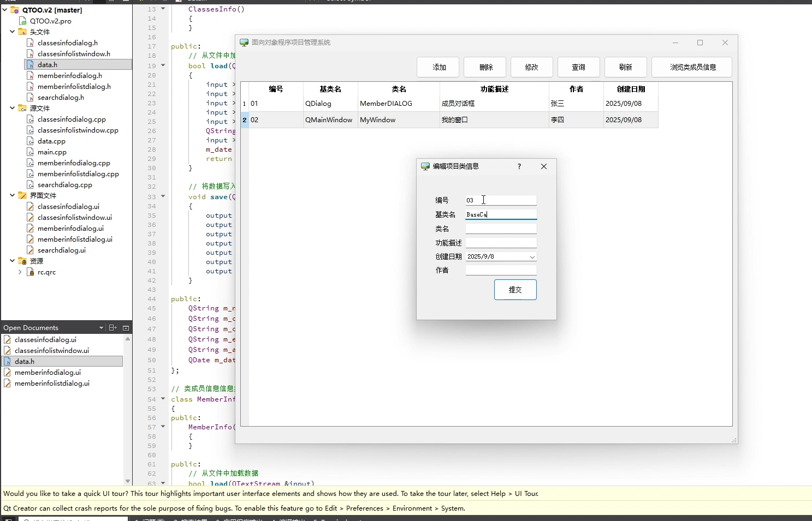Click the 查询 button

[x=579, y=67]
